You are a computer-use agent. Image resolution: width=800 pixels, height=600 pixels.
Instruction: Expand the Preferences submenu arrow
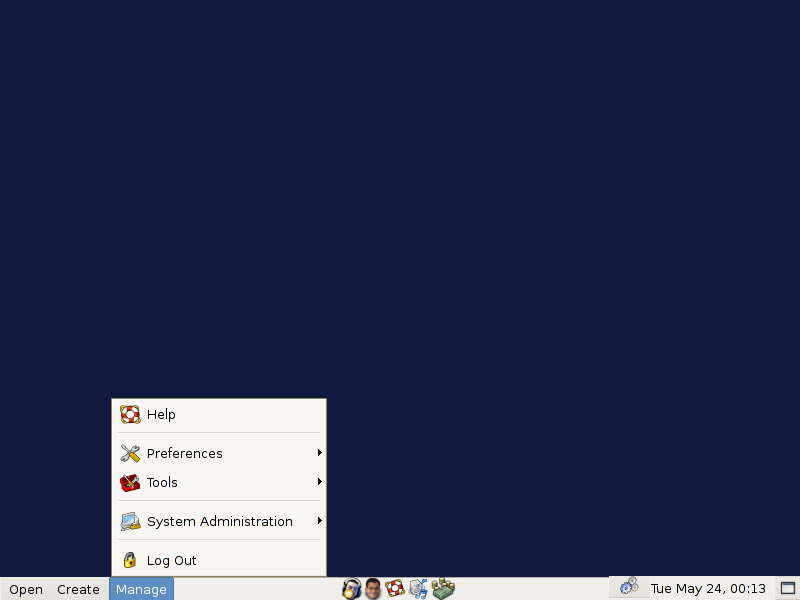coord(319,453)
